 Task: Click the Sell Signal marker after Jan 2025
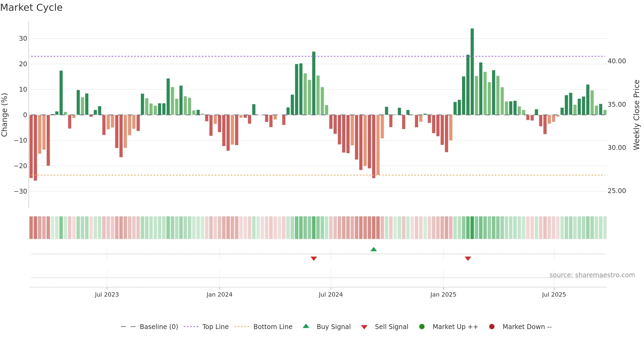point(468,258)
